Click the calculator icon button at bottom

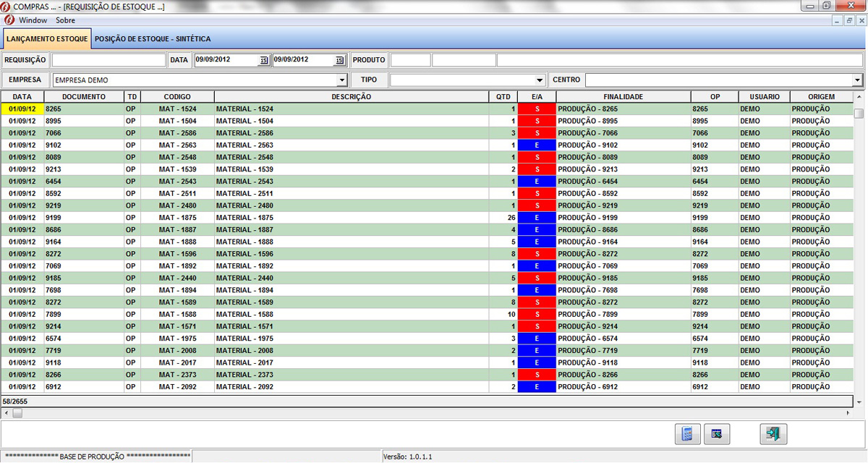pos(687,434)
